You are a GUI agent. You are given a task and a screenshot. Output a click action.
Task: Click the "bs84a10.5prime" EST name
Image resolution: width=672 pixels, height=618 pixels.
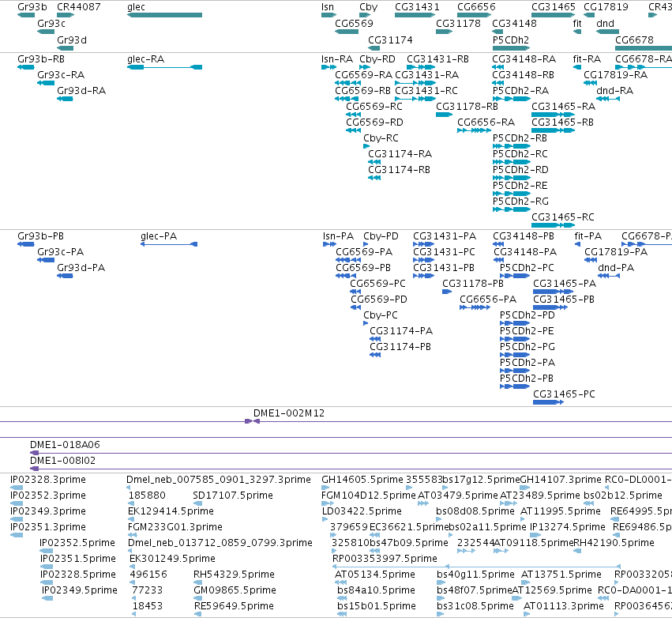(x=377, y=590)
